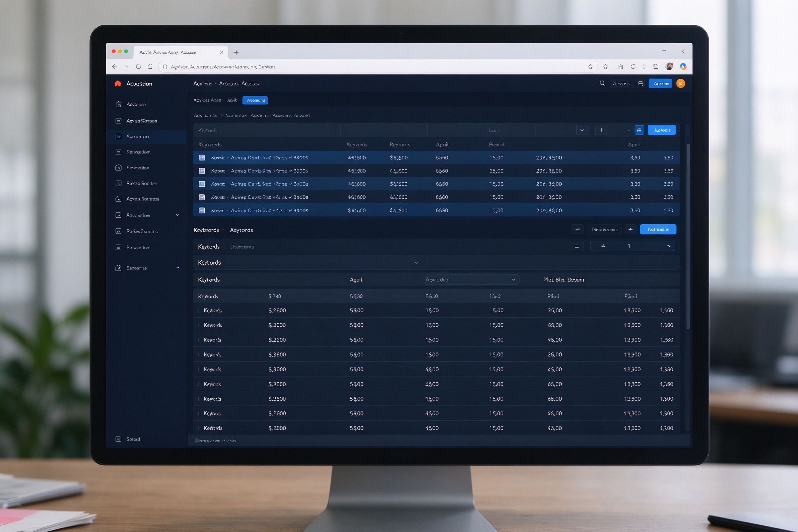This screenshot has width=798, height=532.
Task: Click the layout icon next to Acsssss
Action: click(640, 83)
